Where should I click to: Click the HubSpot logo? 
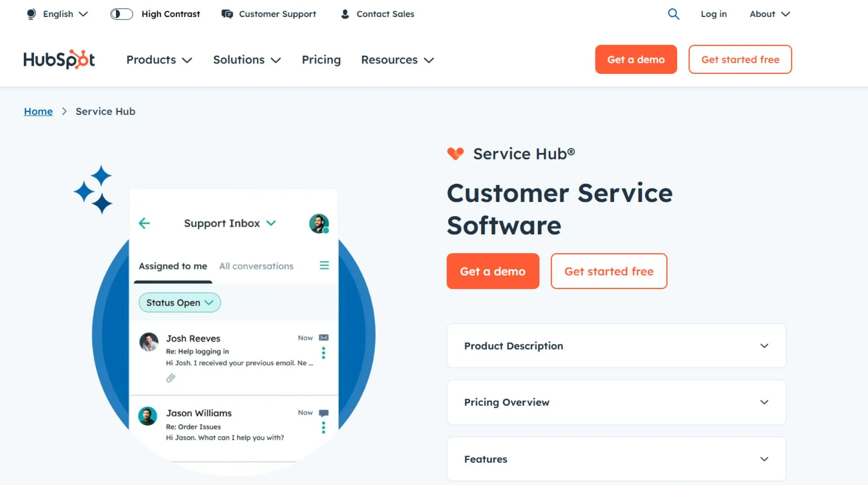[59, 59]
